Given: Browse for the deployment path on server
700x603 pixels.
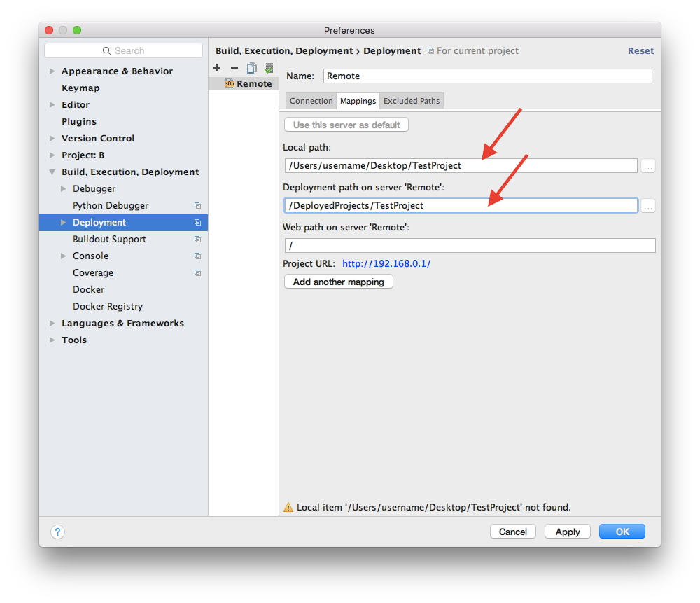Looking at the screenshot, I should pos(648,205).
